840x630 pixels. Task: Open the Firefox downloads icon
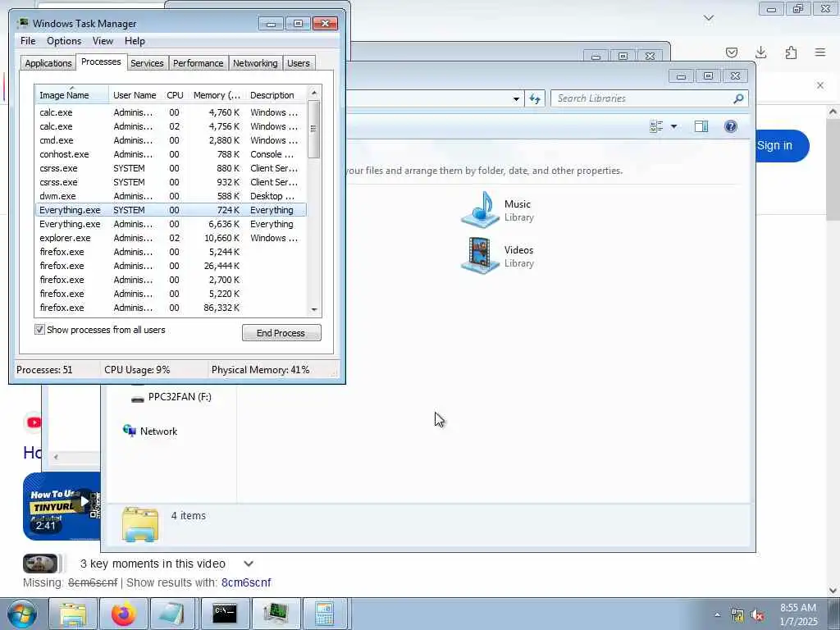click(x=760, y=52)
